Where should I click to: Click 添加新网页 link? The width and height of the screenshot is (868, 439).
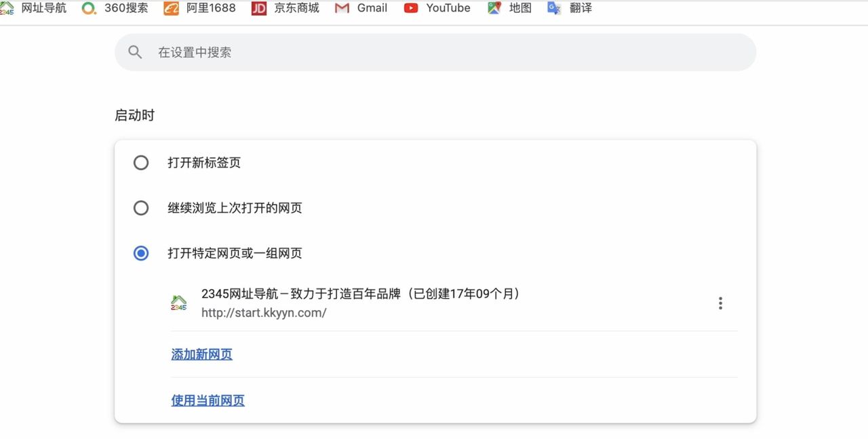(201, 354)
